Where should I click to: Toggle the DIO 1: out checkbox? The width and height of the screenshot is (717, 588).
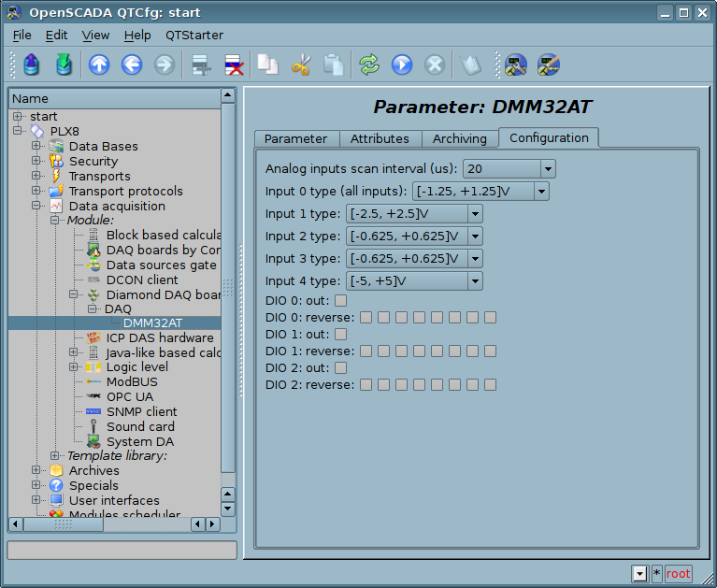click(340, 334)
